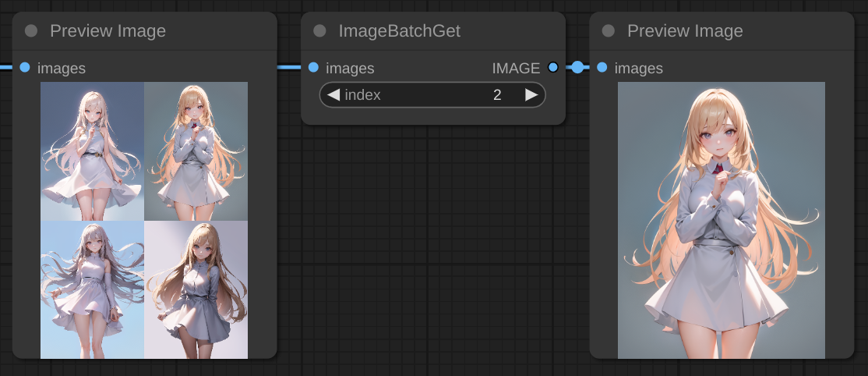Collapse the right Preview Image node using its dot
This screenshot has width=868, height=376.
point(609,31)
